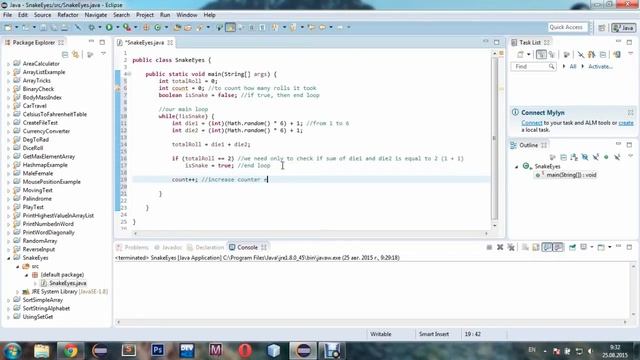640x360 pixels.
Task: Click the Debug bug icon in the toolbar
Action: [x=91, y=27]
